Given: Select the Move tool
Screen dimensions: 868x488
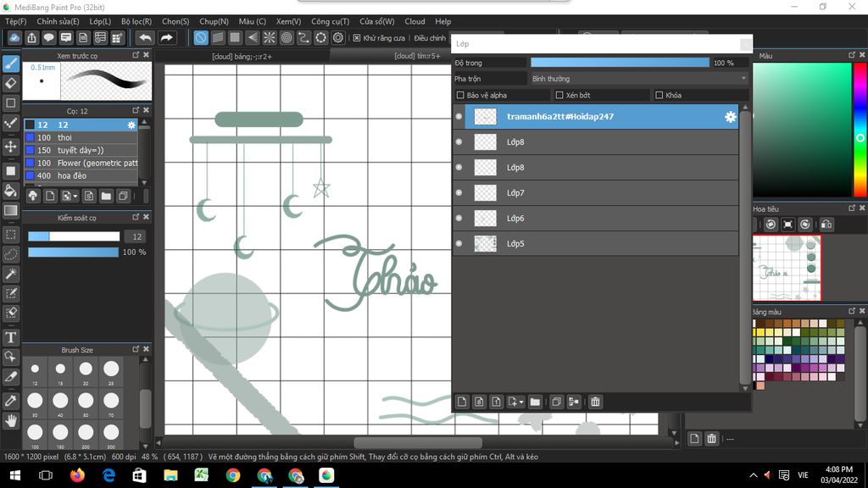Looking at the screenshot, I should 10,147.
